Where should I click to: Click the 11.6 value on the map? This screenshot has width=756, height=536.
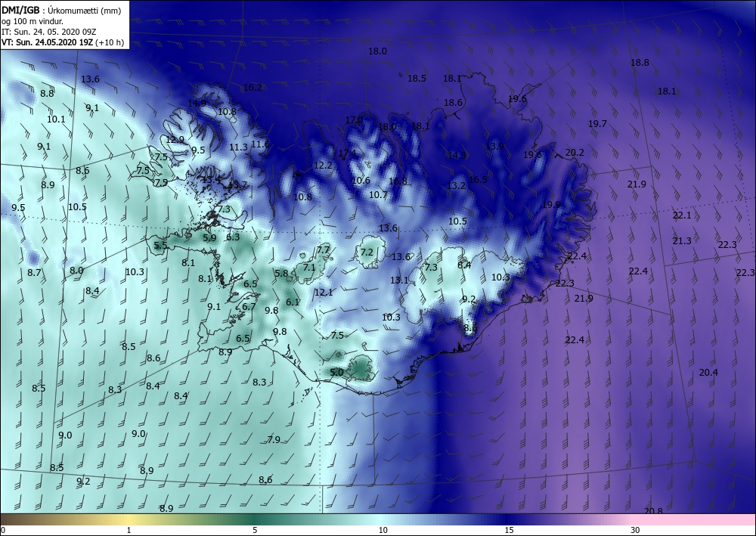tap(260, 144)
